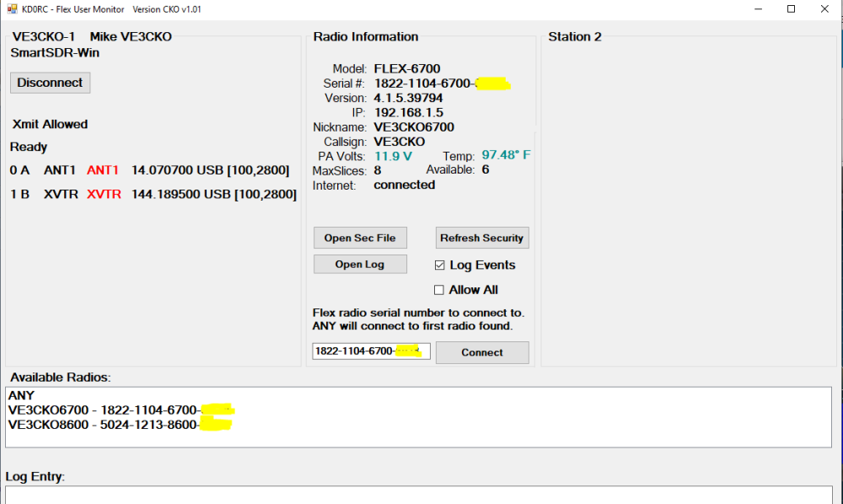The image size is (843, 504).
Task: Click the PA Volts value 11.9 V
Action: tap(393, 157)
